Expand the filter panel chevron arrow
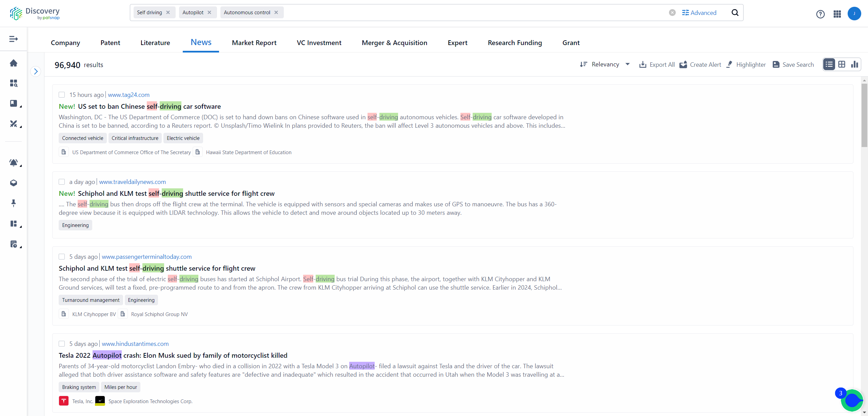Viewport: 868px width, 416px height. 36,71
